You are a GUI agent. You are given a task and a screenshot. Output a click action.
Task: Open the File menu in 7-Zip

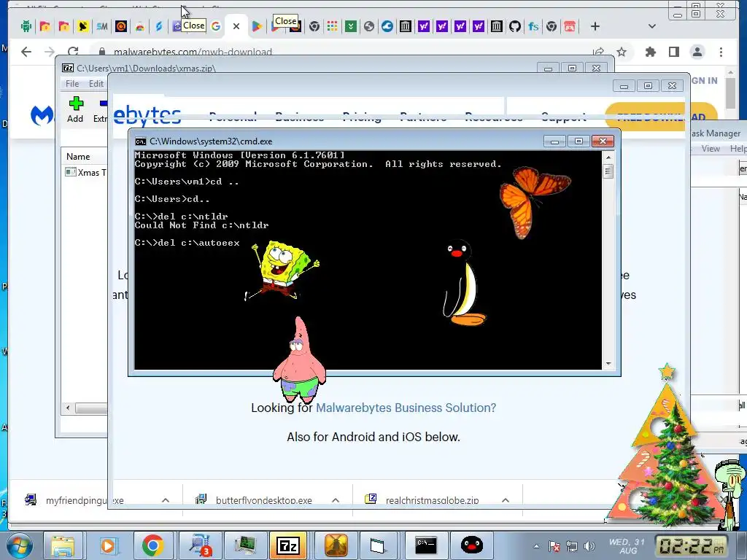(72, 84)
